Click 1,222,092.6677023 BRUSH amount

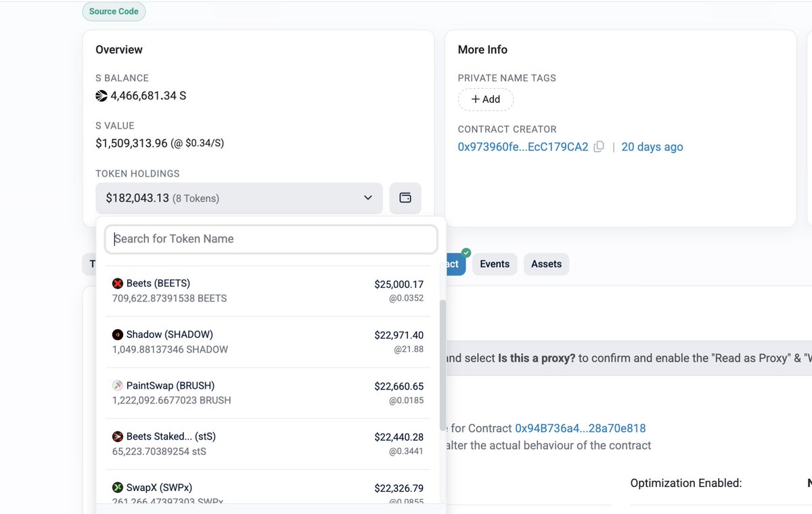pyautogui.click(x=172, y=400)
